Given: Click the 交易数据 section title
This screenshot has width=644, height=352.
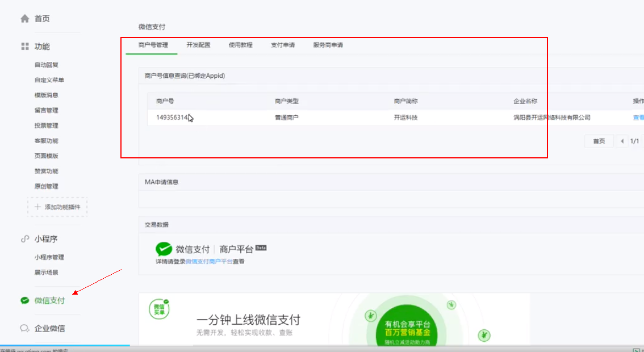Looking at the screenshot, I should click(x=157, y=225).
